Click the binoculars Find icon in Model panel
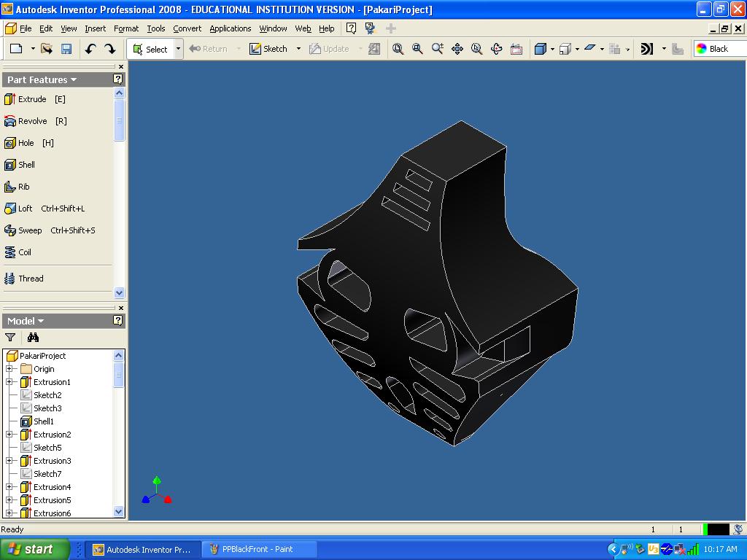Screen dimensions: 747x560 [33, 338]
